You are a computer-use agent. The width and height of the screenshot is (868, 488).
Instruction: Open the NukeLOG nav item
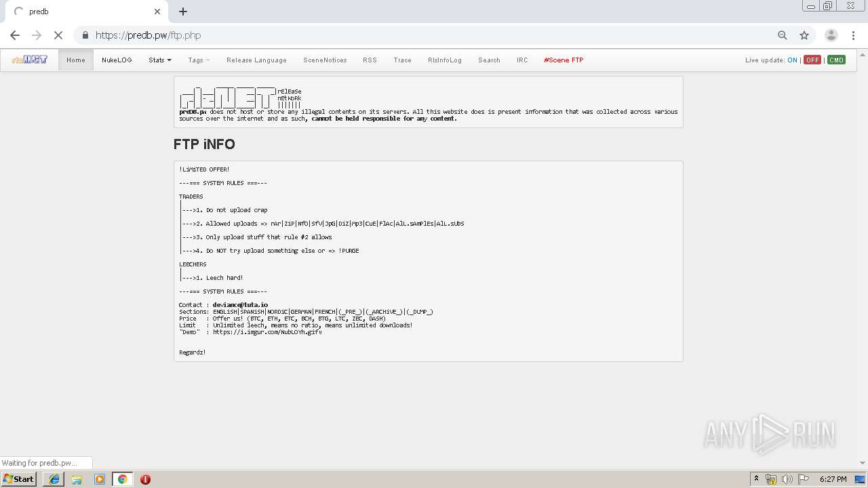pos(117,60)
